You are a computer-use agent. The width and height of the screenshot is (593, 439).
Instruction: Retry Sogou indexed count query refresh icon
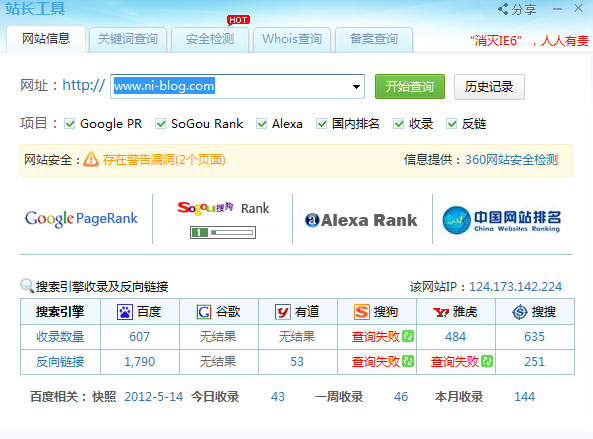408,336
